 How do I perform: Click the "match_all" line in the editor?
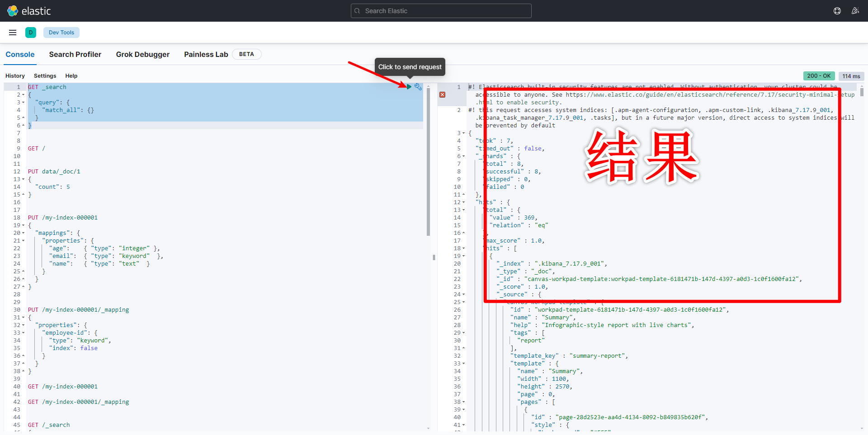click(68, 110)
